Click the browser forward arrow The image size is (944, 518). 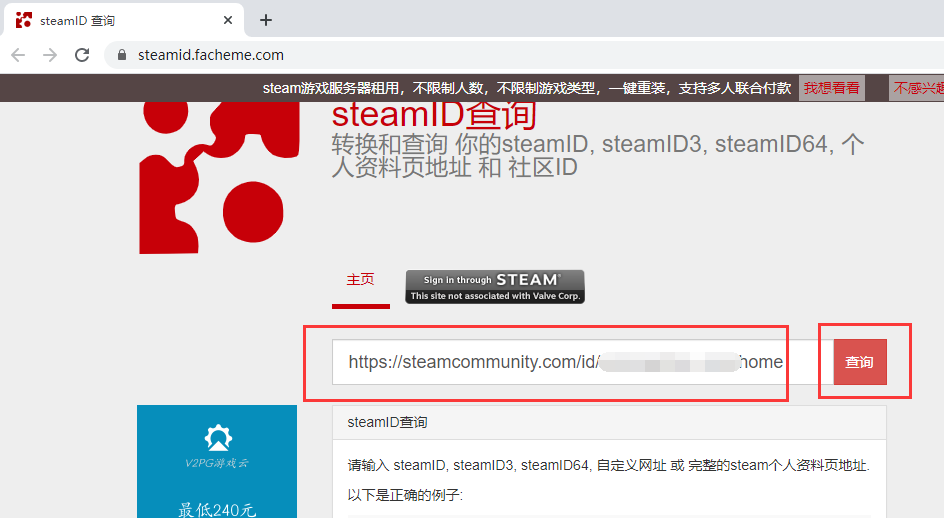pyautogui.click(x=50, y=55)
